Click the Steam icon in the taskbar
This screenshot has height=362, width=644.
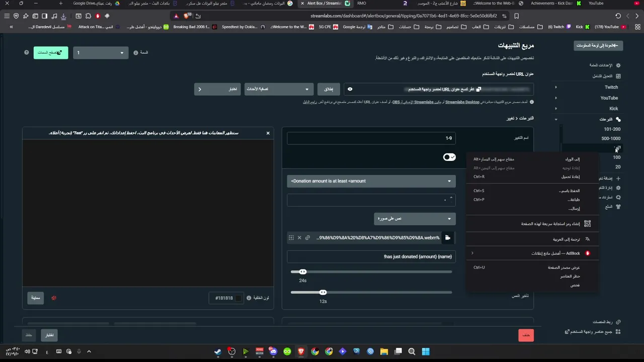click(x=218, y=351)
